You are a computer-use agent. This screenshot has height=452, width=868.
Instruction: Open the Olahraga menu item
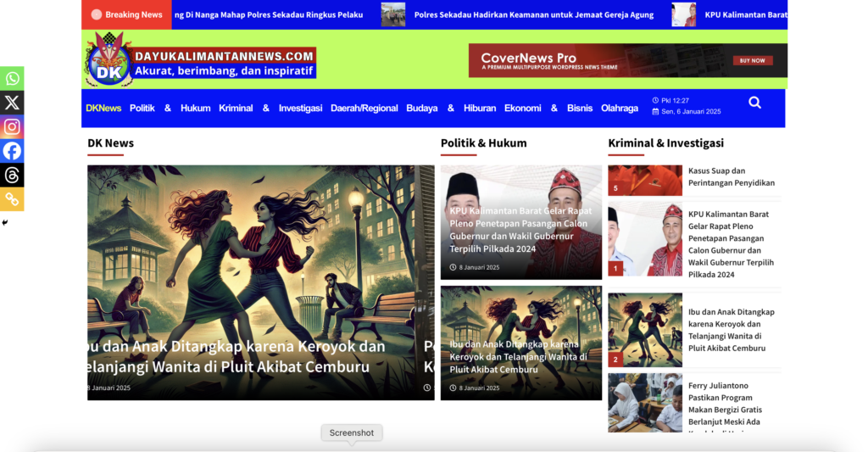[619, 109]
